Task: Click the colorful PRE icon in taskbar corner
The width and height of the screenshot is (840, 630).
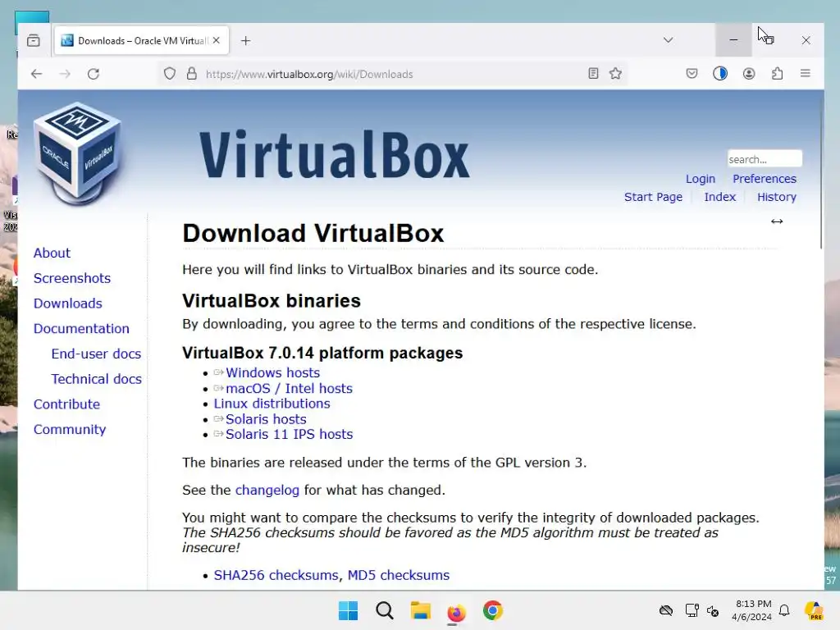Action: [x=814, y=610]
